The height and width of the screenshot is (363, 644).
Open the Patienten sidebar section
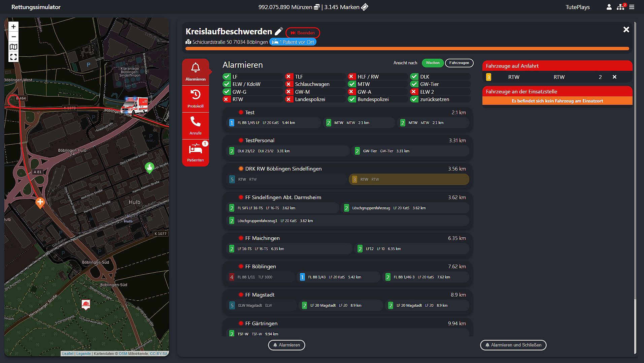click(x=196, y=153)
